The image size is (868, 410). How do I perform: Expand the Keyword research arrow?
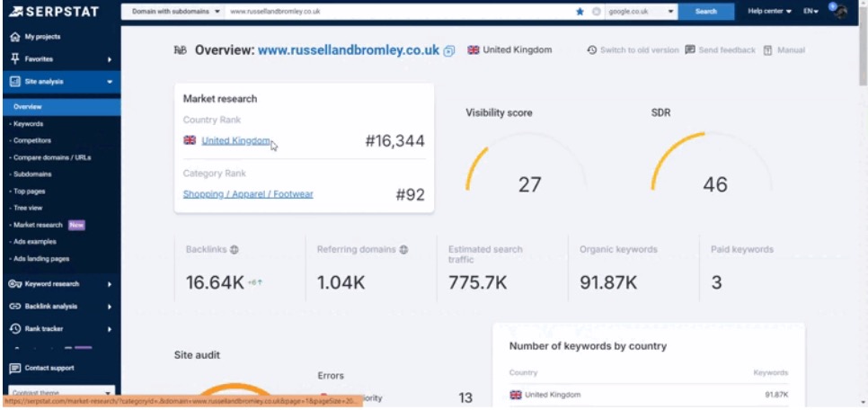110,284
